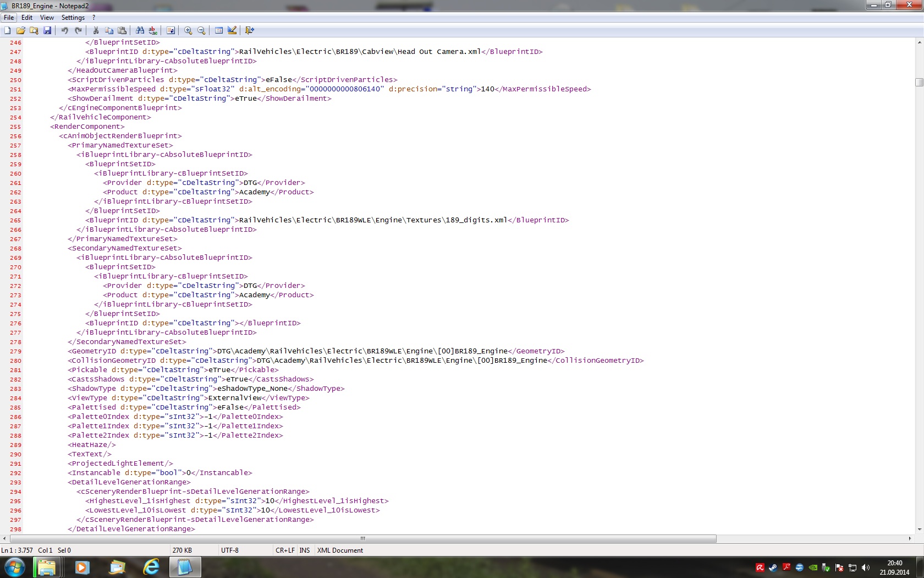Image resolution: width=924 pixels, height=578 pixels.
Task: Undo the last edit from the toolbar
Action: [x=65, y=30]
